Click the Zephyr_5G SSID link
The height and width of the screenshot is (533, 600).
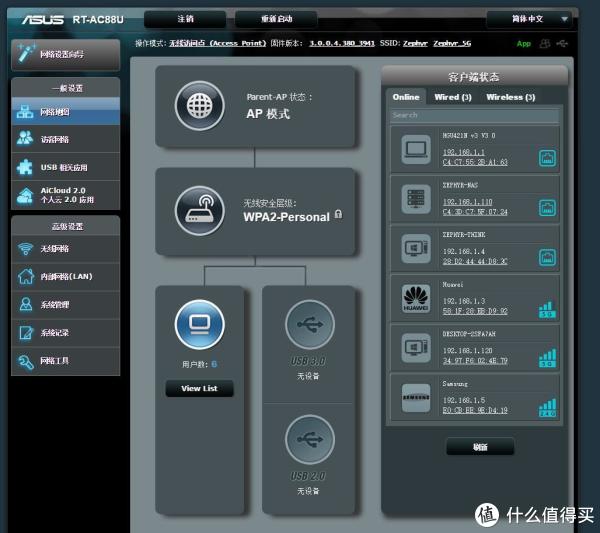tap(452, 43)
